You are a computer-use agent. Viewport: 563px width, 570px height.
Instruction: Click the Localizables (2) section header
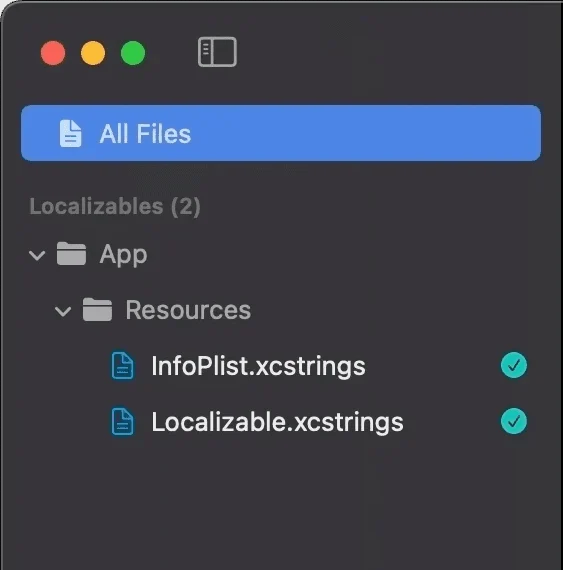click(115, 207)
